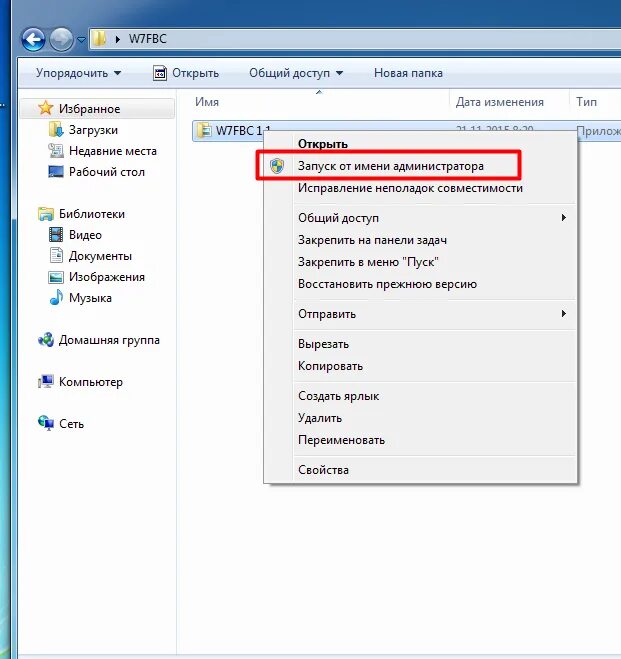621x659 pixels.
Task: Open the Изображения library
Action: click(x=107, y=277)
